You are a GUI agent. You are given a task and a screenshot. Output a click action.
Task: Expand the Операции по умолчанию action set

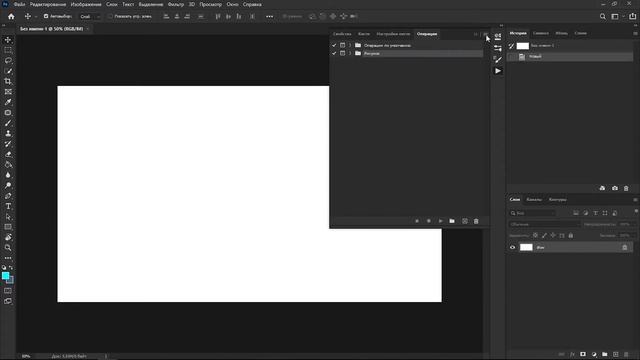click(350, 45)
